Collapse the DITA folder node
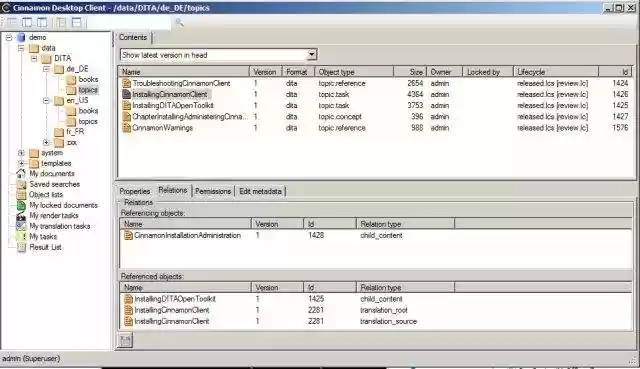This screenshot has height=369, width=640. 34,58
